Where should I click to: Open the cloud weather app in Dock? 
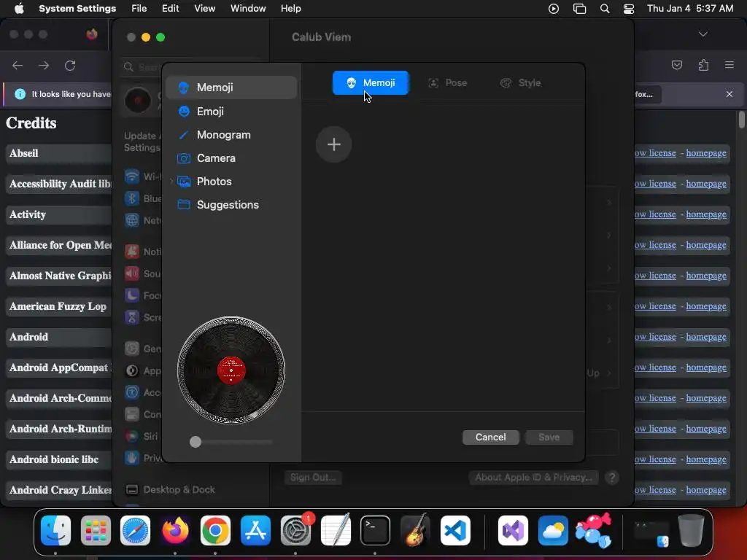[x=553, y=530]
